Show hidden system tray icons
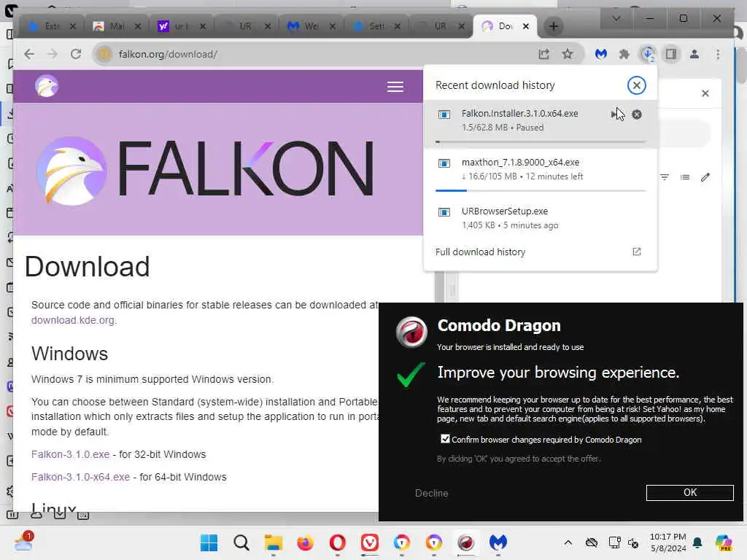The width and height of the screenshot is (747, 560). 568,542
